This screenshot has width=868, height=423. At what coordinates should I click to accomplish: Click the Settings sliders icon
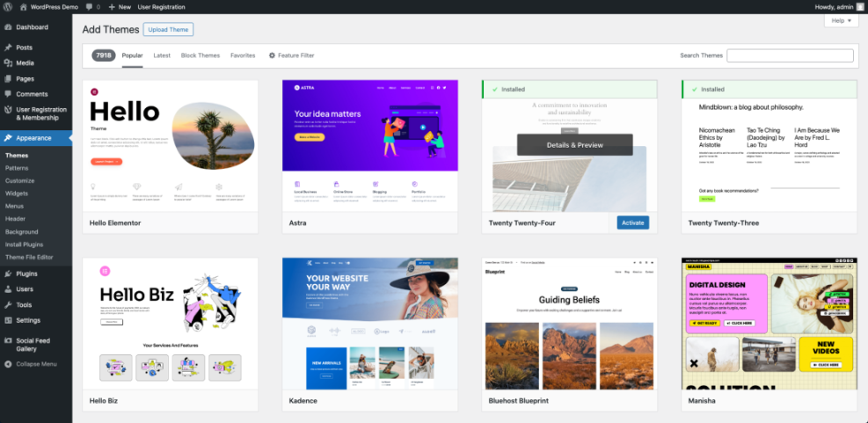pyautogui.click(x=8, y=320)
